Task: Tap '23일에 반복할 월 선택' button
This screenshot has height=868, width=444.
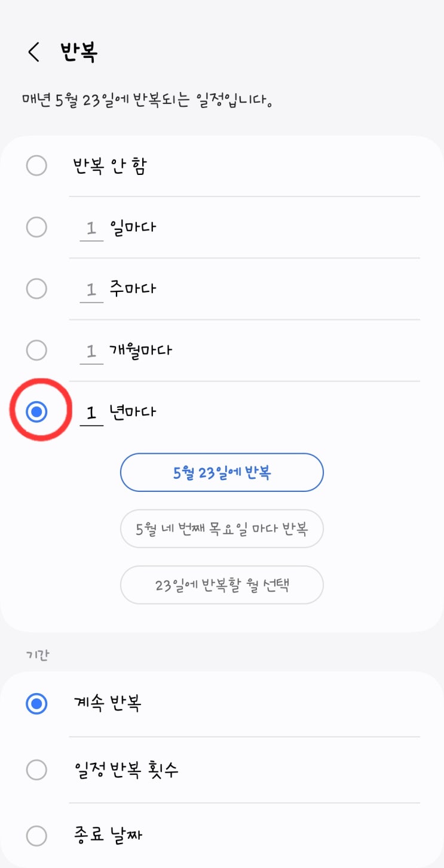Action: point(222,585)
